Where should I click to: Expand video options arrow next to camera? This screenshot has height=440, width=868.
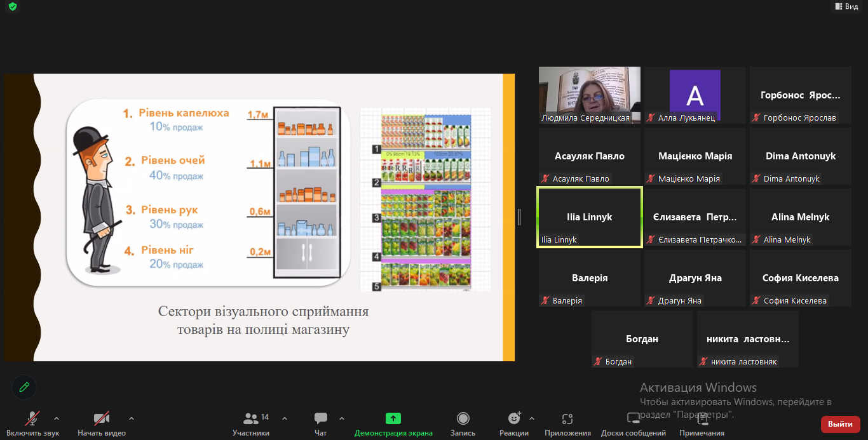[x=132, y=418]
